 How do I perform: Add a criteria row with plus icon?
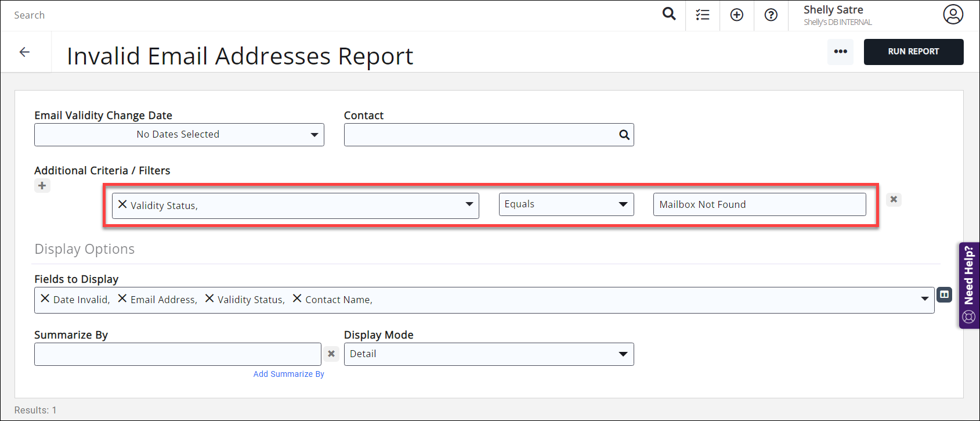click(42, 186)
